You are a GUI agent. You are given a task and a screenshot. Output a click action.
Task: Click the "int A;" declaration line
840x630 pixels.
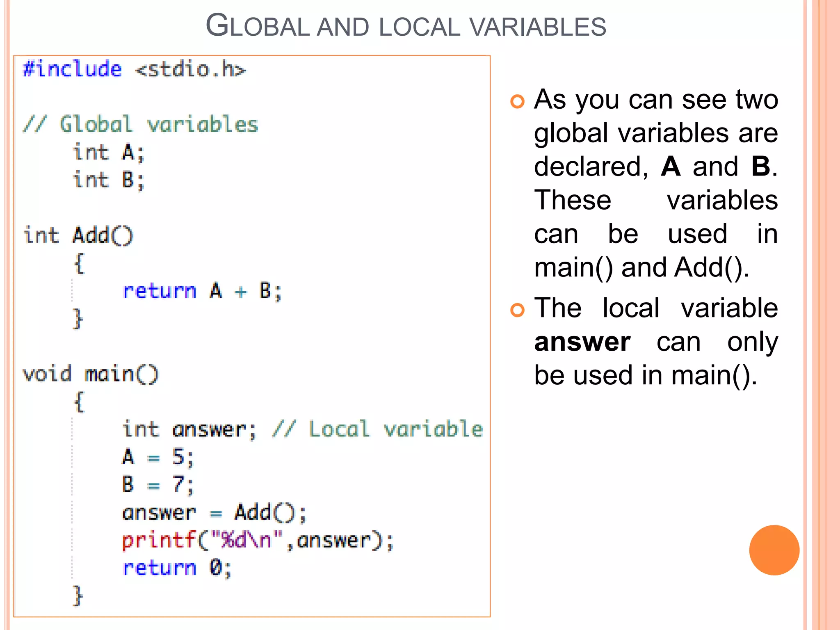(x=109, y=153)
